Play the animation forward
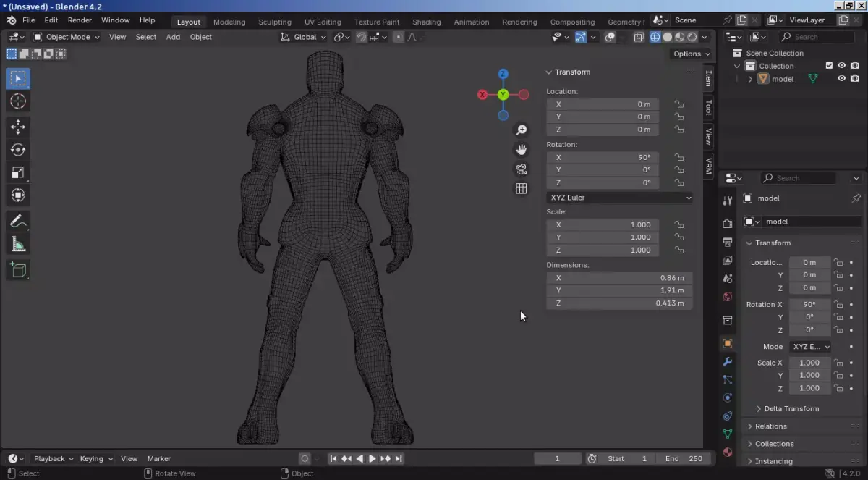This screenshot has width=868, height=480. pos(373,459)
